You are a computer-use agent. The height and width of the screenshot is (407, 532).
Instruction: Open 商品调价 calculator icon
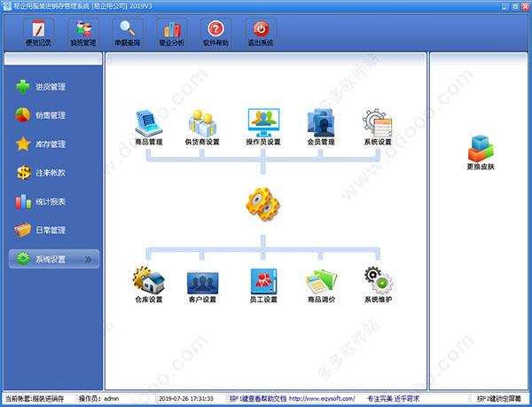pyautogui.click(x=321, y=286)
